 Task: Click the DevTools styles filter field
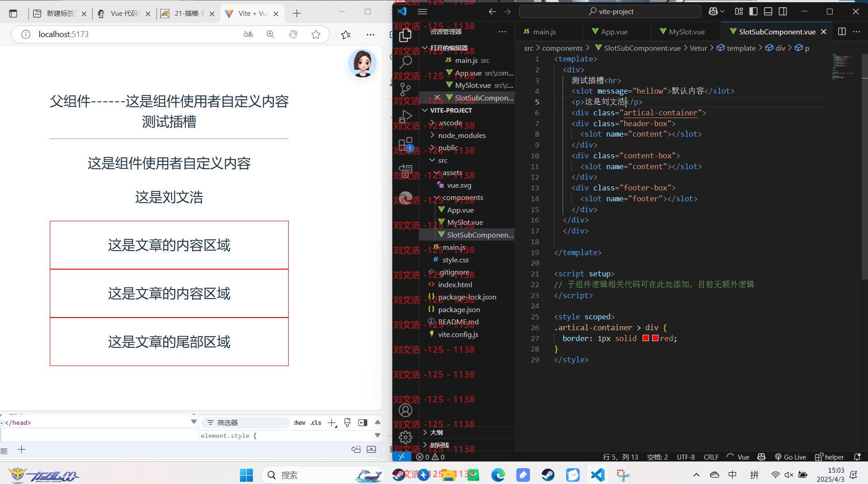247,422
